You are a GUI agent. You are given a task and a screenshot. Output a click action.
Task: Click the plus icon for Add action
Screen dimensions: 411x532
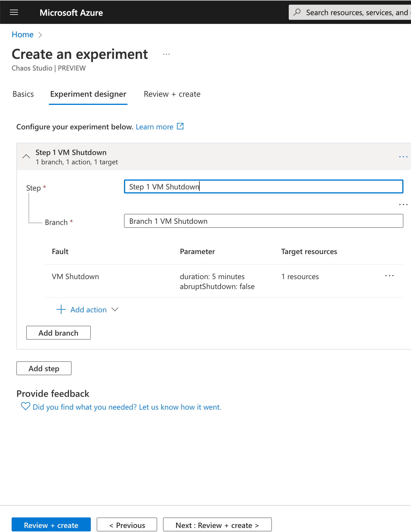click(61, 309)
